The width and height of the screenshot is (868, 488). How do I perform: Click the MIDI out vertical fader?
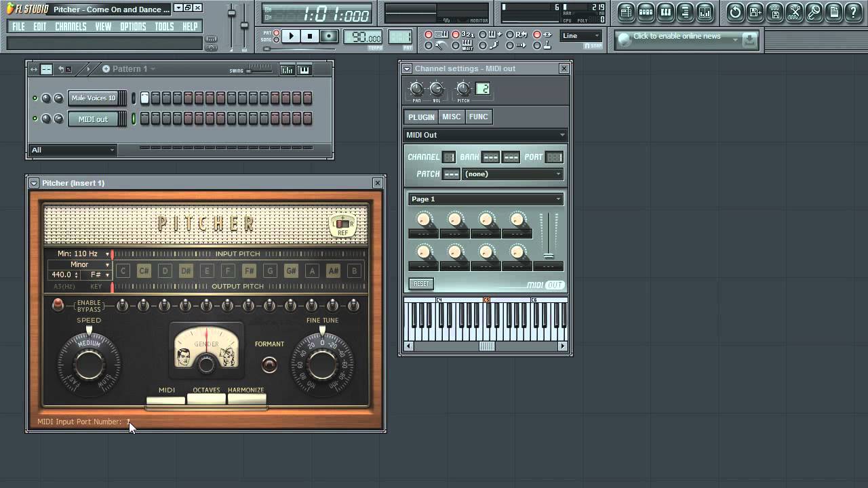(549, 237)
